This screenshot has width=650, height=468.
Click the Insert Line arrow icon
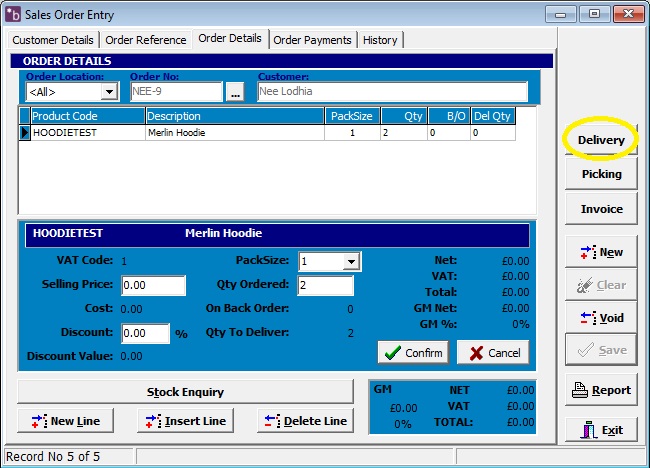(153, 421)
